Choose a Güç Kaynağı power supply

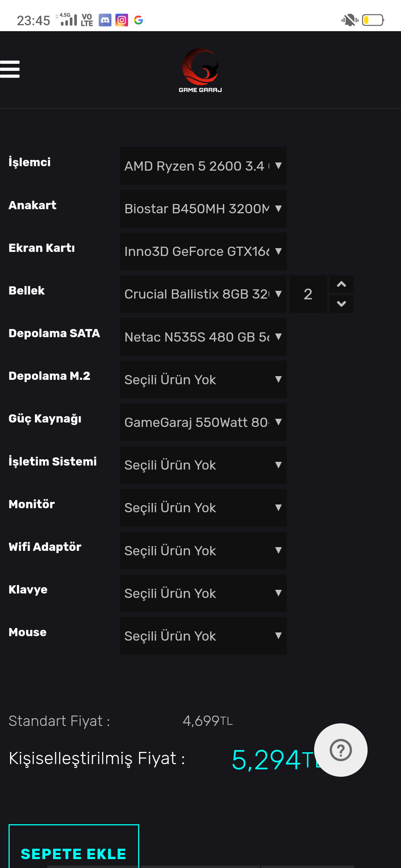pyautogui.click(x=203, y=422)
